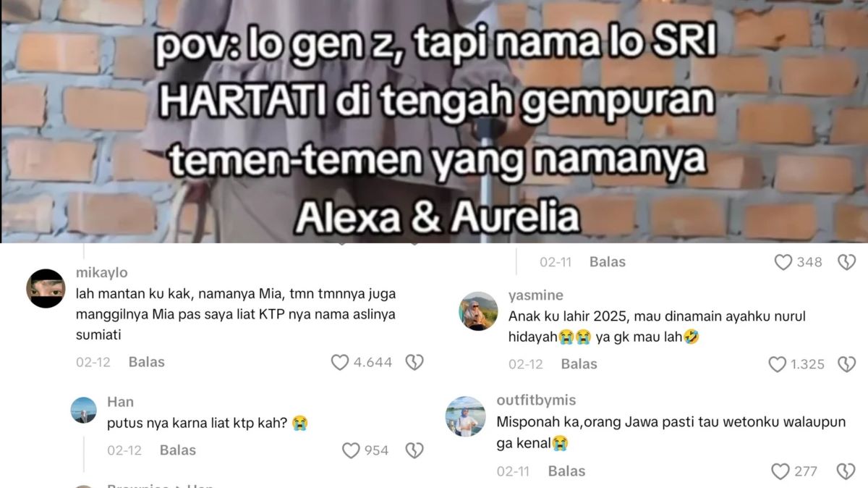Click Balas under yasmine's comment
The image size is (868, 488).
(x=579, y=364)
